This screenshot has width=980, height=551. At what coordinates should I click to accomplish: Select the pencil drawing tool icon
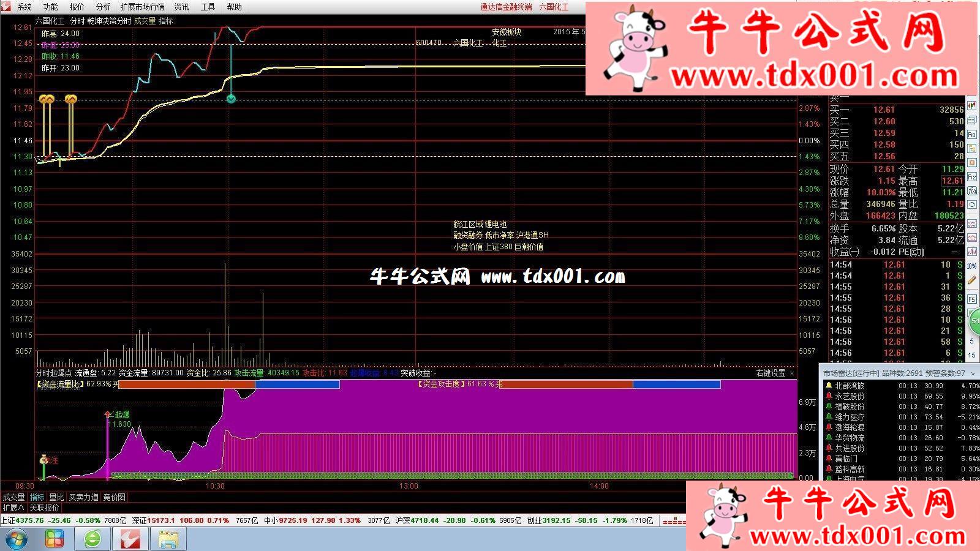click(972, 280)
